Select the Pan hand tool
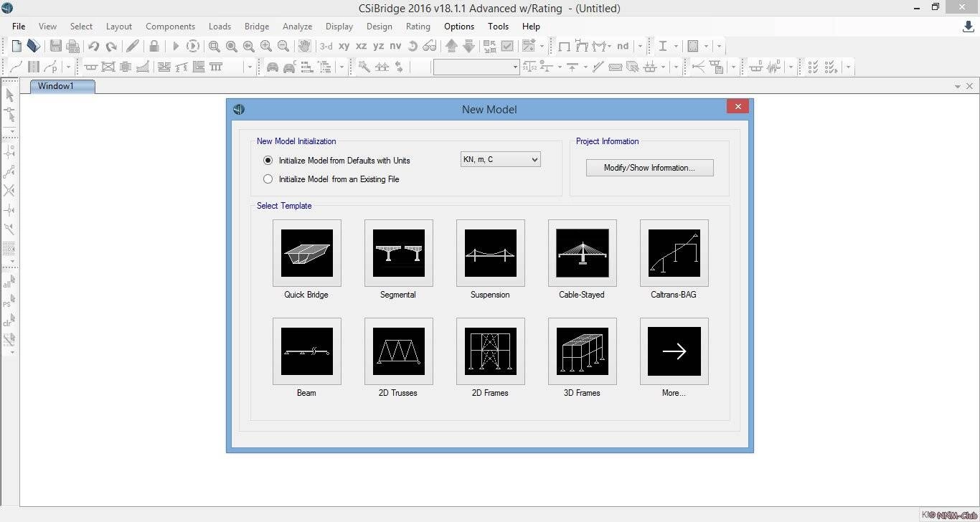Viewport: 980px width, 522px height. 305,46
